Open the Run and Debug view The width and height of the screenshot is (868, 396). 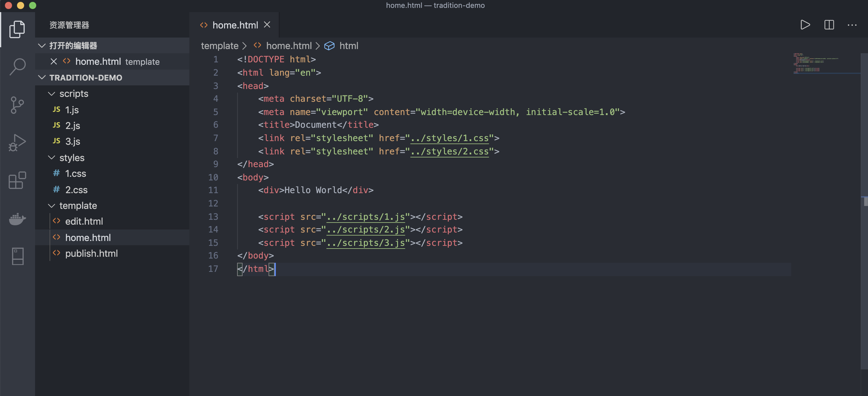pos(17,143)
